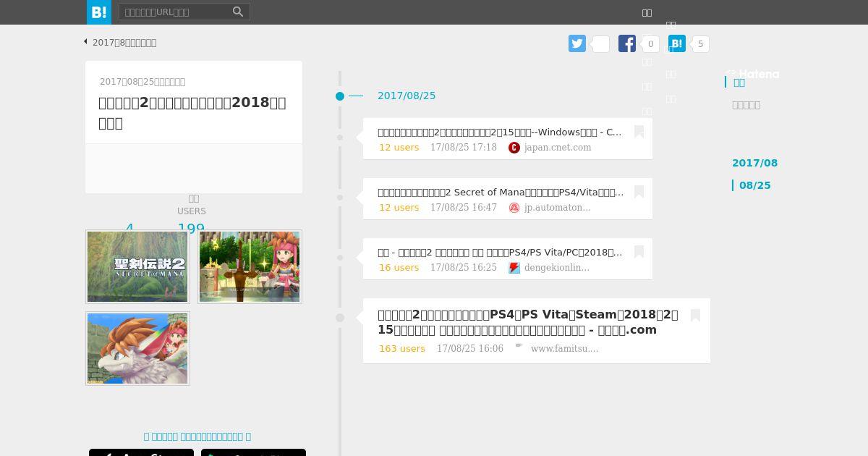868x456 pixels.
Task: Open 12 users of the japan.cnet.com entry
Action: 399,148
